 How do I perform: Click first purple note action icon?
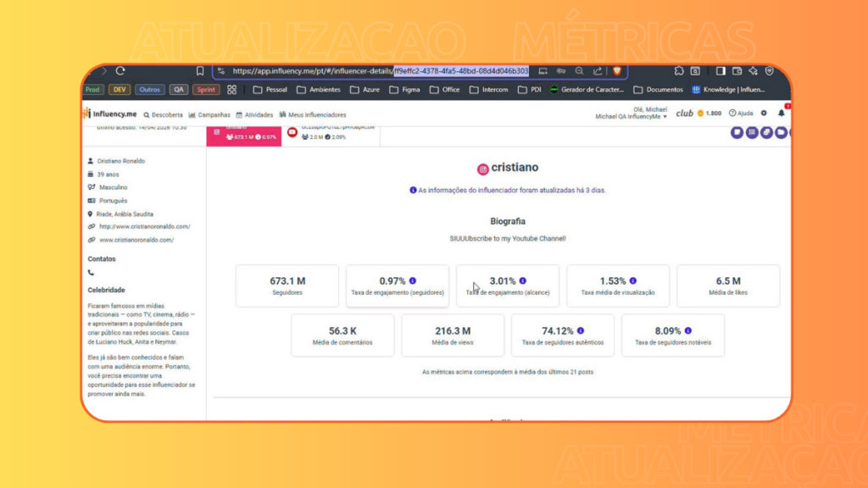(x=737, y=132)
